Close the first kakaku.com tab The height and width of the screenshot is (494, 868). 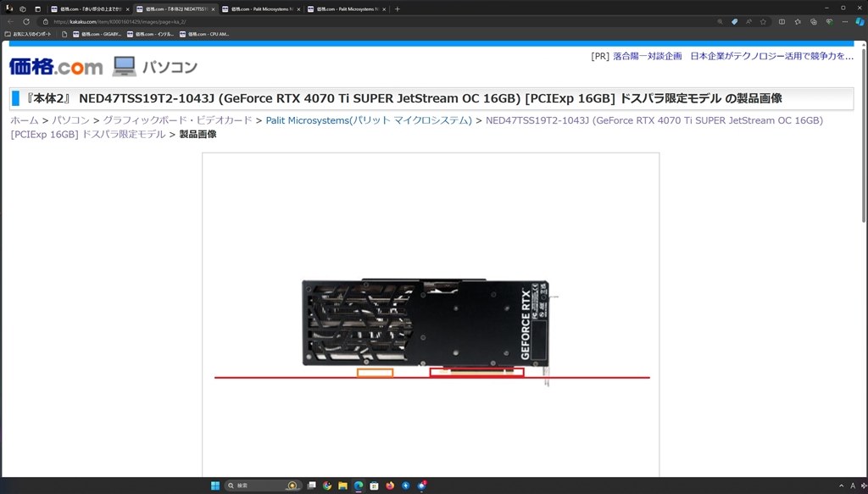click(127, 9)
